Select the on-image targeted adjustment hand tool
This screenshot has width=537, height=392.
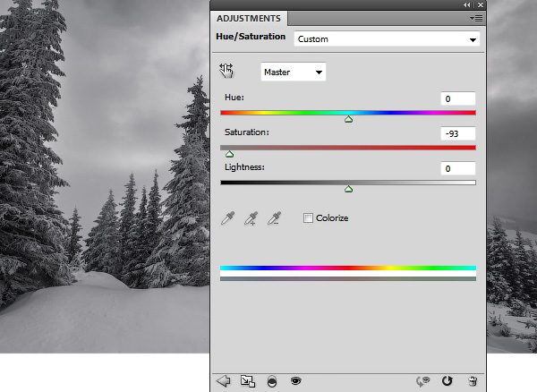(226, 71)
